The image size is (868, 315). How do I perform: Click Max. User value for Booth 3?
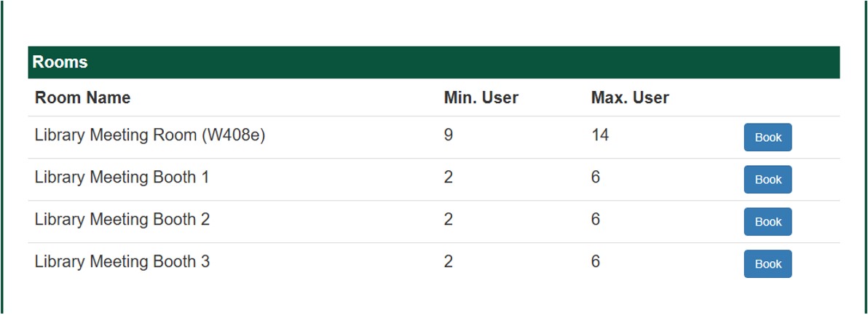596,262
